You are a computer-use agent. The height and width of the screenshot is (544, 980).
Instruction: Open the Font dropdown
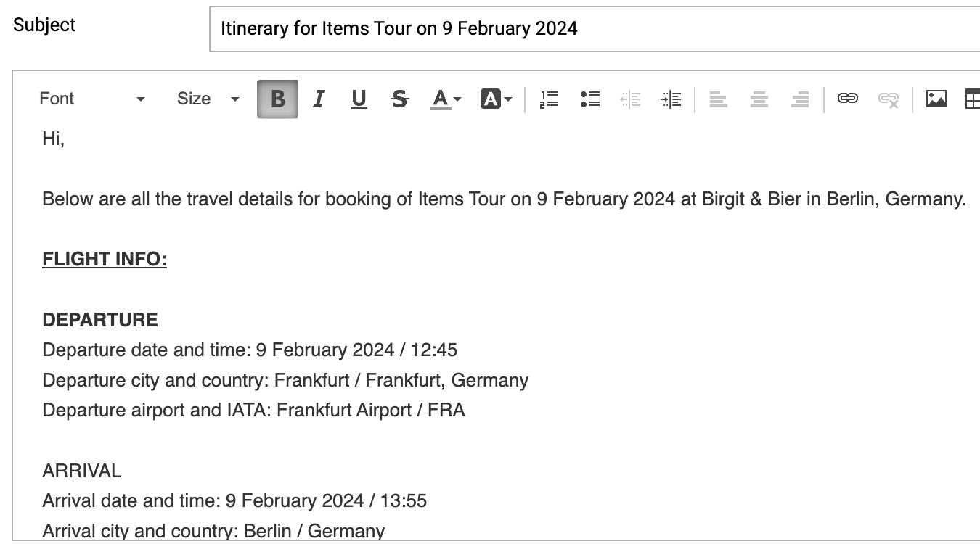[92, 99]
